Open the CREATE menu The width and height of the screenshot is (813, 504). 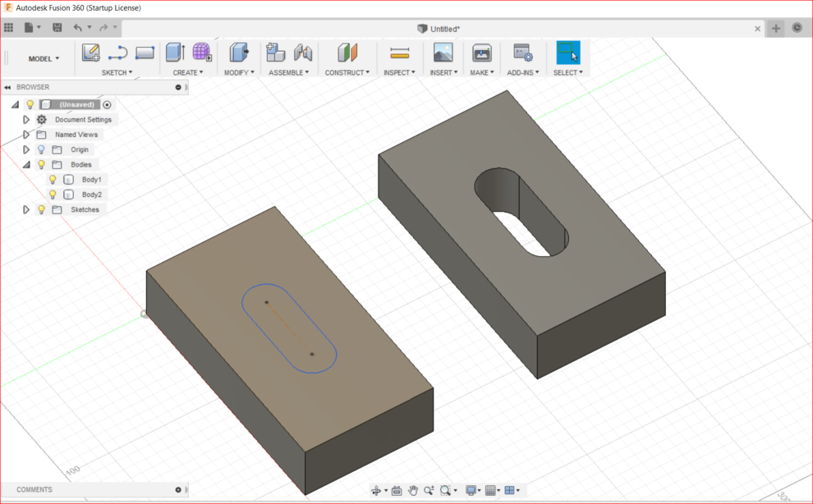(188, 72)
